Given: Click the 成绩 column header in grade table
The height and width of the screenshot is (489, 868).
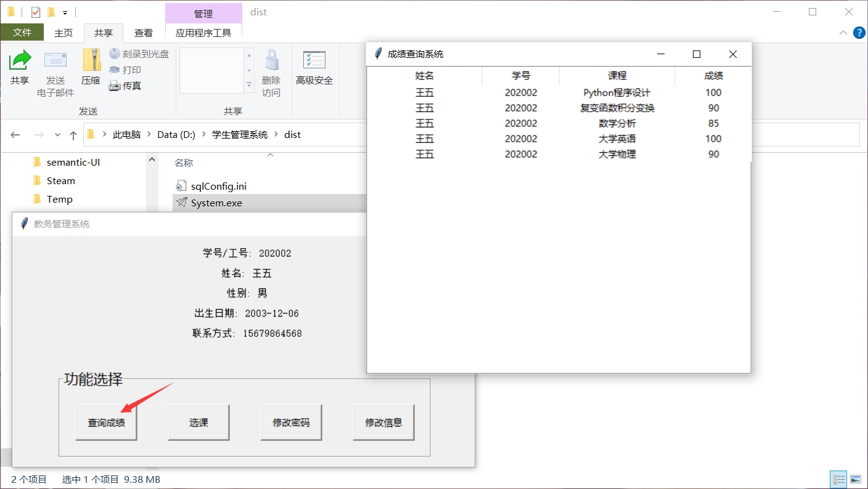Looking at the screenshot, I should pos(713,75).
